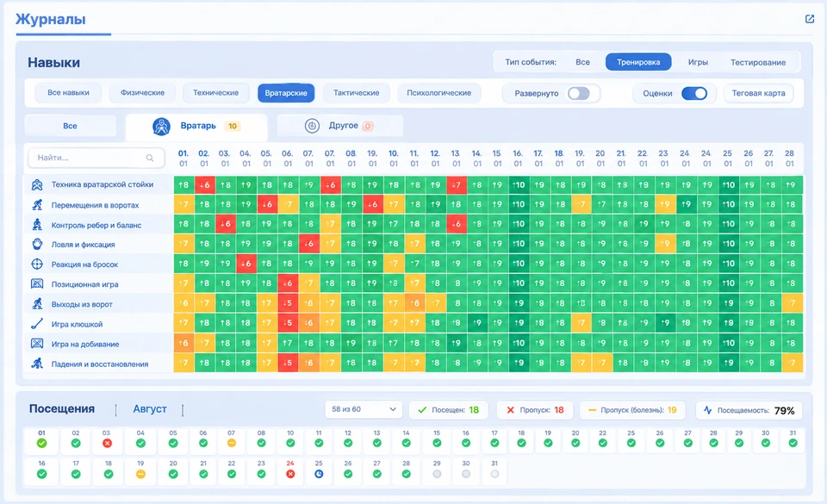Viewport: 827px width, 504px height.
Task: Open the Теговая карта view
Action: [758, 93]
